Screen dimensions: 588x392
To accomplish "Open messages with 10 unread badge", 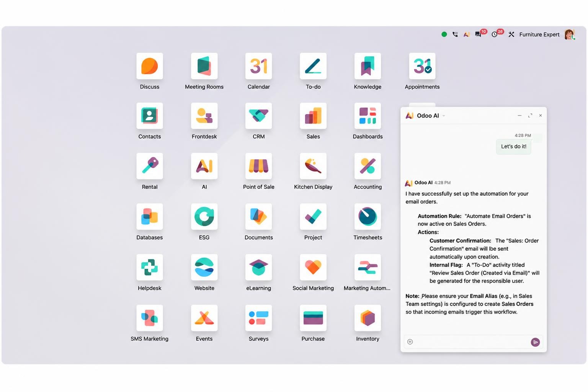I will click(478, 34).
